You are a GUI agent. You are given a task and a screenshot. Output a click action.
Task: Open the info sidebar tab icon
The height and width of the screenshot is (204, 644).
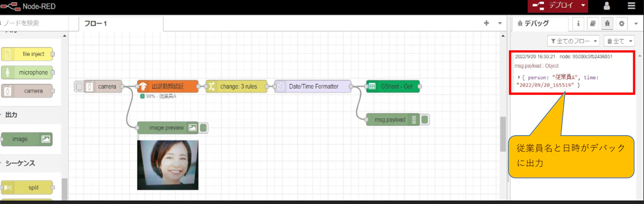click(x=578, y=24)
